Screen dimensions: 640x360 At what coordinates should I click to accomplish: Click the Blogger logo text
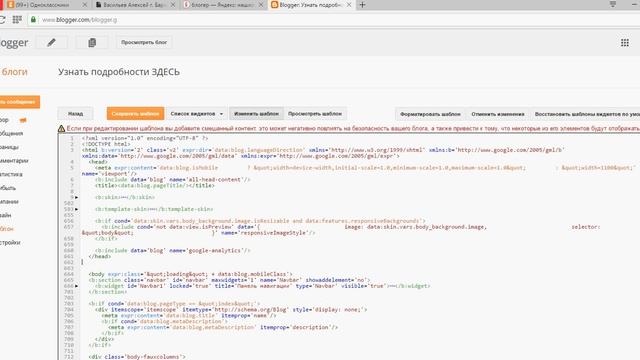point(14,43)
